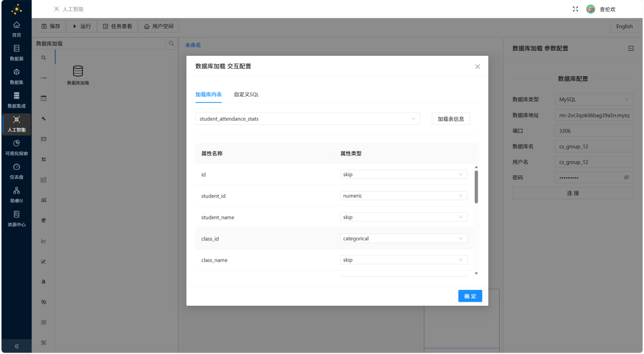Click the 加载表信息 button
Screen dimensions: 644x354
coord(451,119)
